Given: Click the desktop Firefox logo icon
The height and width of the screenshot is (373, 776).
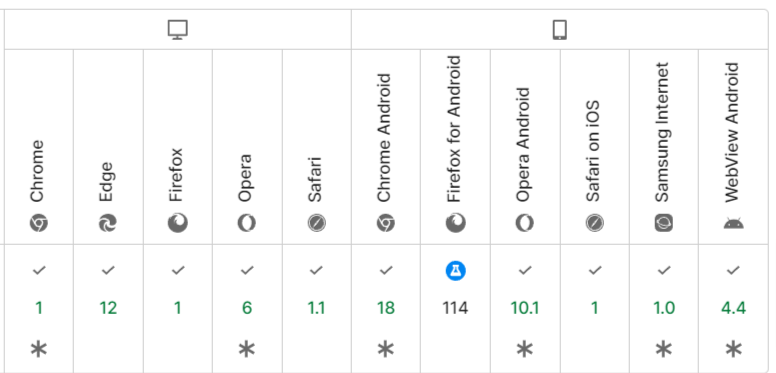Looking at the screenshot, I should [178, 223].
